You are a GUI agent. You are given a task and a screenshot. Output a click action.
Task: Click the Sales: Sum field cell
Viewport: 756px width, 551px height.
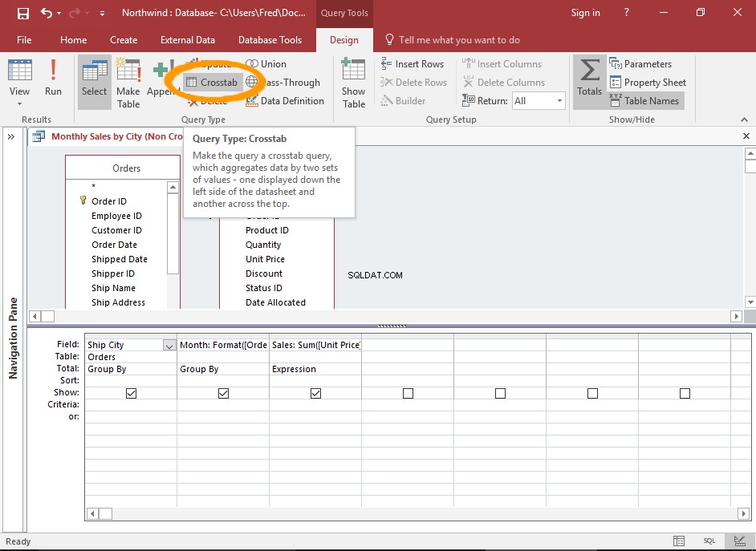(x=315, y=345)
